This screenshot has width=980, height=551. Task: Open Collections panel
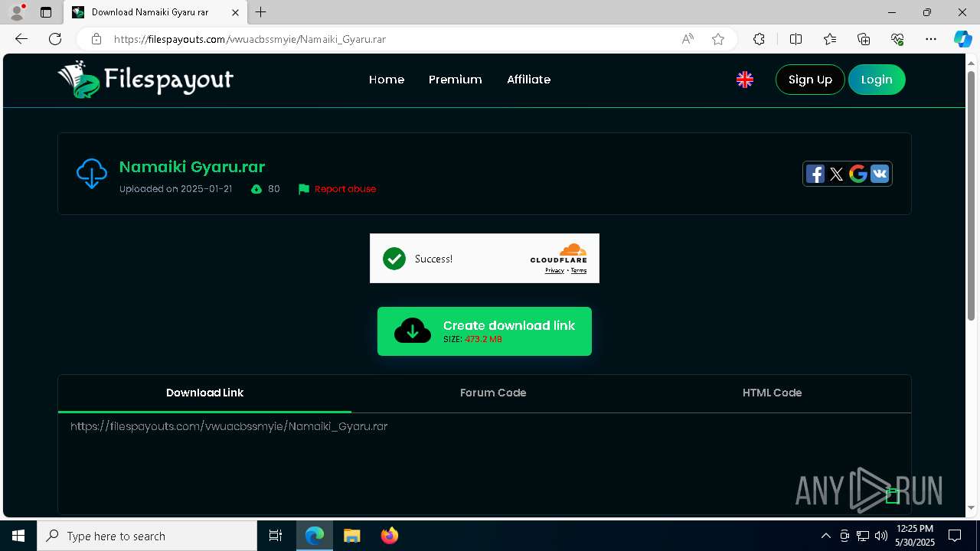pos(864,39)
